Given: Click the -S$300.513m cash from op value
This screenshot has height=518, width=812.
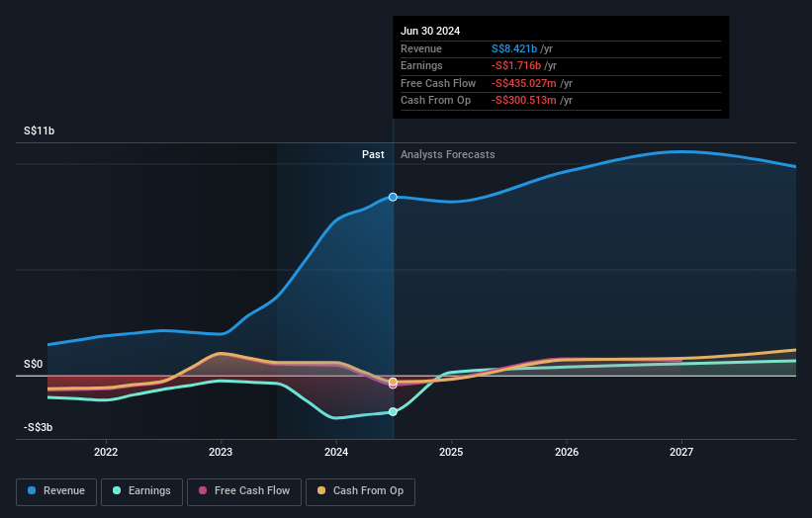Looking at the screenshot, I should point(524,101).
